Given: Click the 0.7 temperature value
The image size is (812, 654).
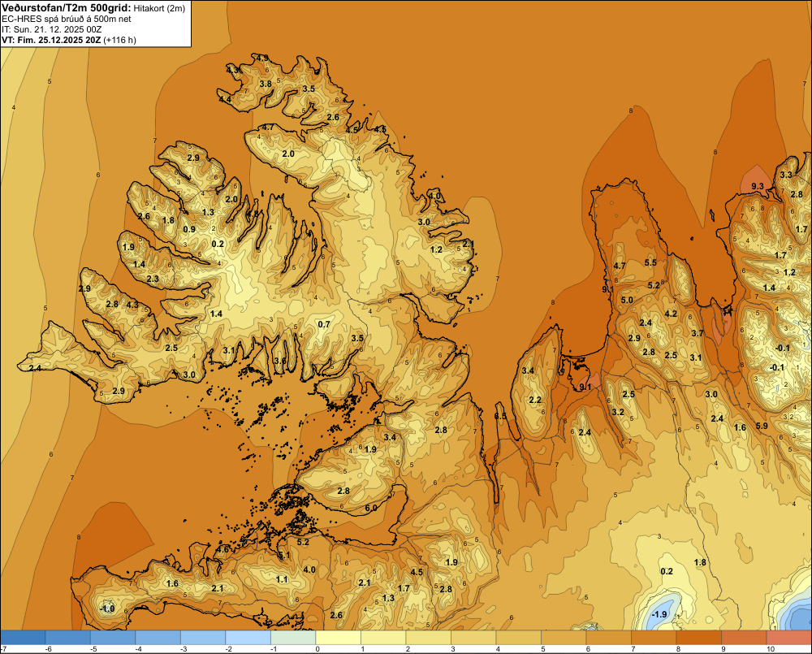Looking at the screenshot, I should (324, 324).
